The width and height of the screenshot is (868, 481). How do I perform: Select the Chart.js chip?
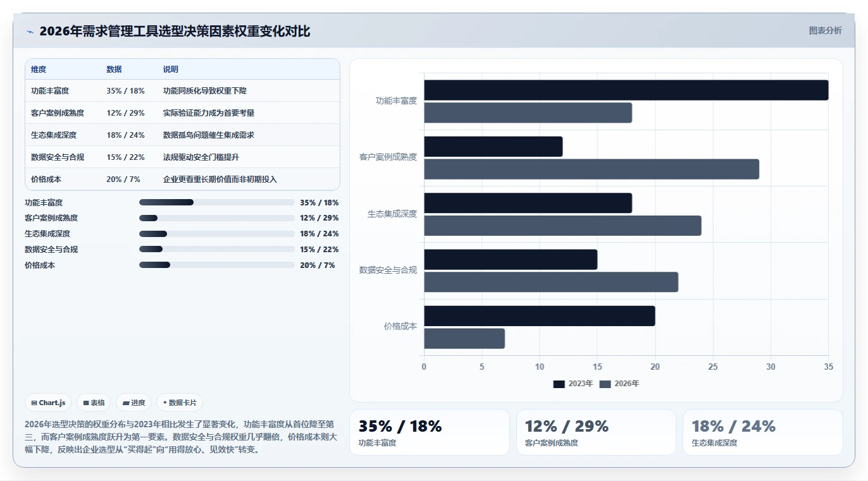click(48, 403)
